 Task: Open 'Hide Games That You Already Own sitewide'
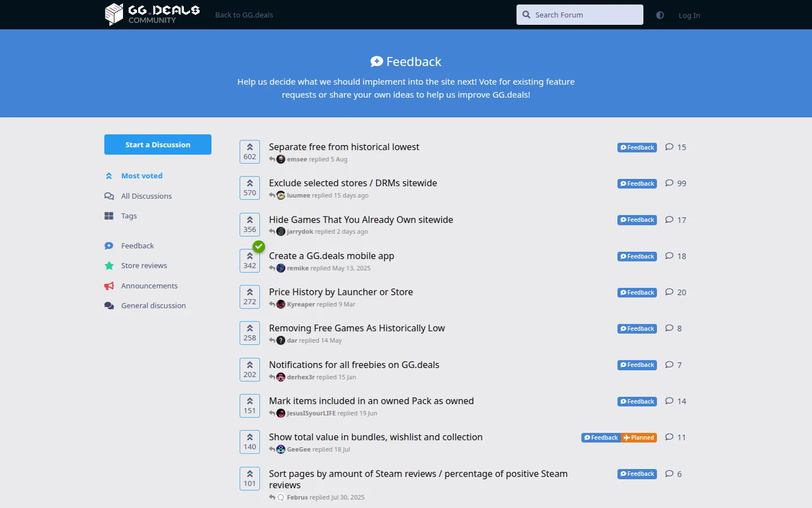[361, 220]
